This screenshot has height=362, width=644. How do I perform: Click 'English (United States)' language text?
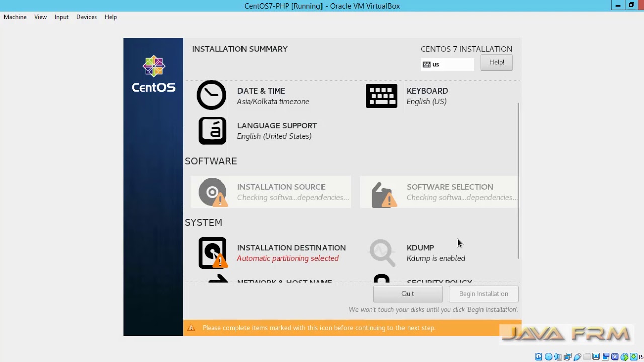(x=274, y=136)
